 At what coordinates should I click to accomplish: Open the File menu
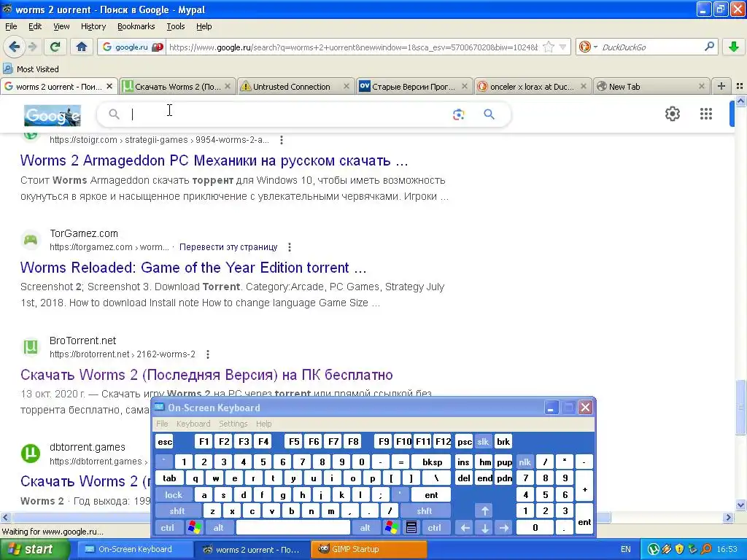pyautogui.click(x=11, y=26)
